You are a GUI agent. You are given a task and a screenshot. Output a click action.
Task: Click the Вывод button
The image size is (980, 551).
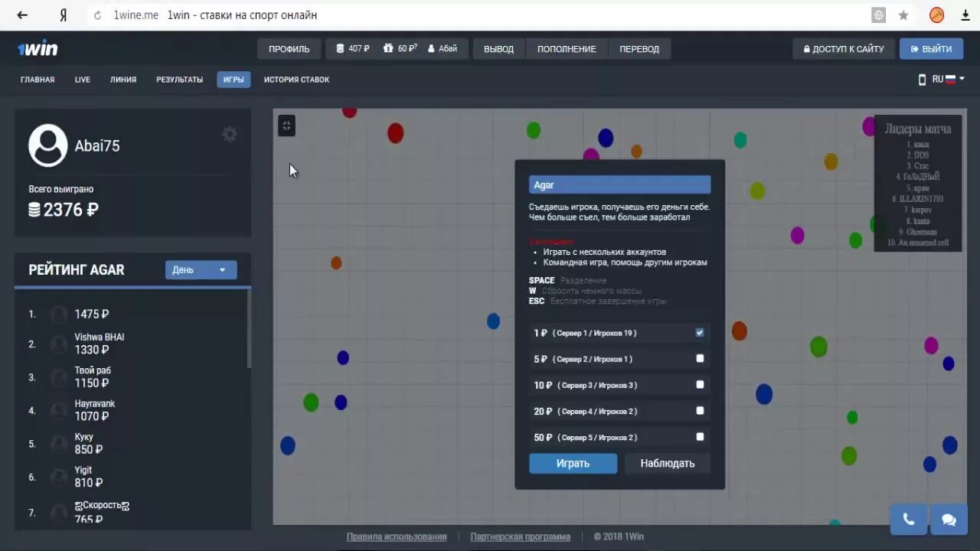[x=499, y=49]
